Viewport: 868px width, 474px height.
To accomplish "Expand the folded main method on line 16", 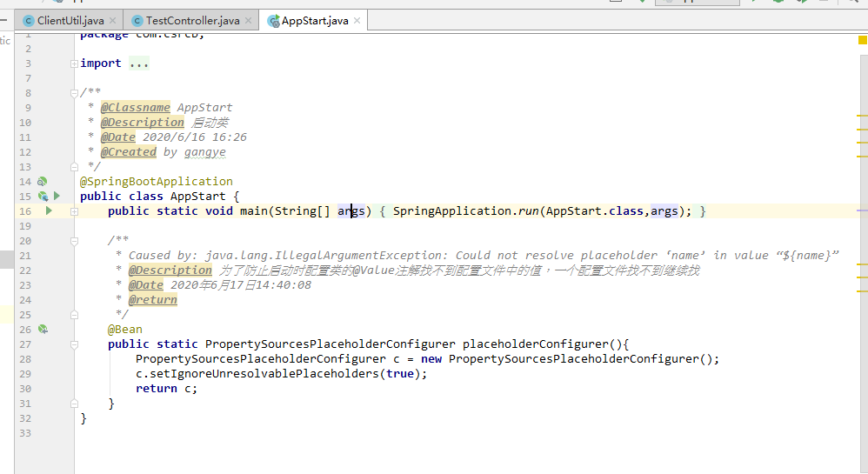I will coord(74,211).
